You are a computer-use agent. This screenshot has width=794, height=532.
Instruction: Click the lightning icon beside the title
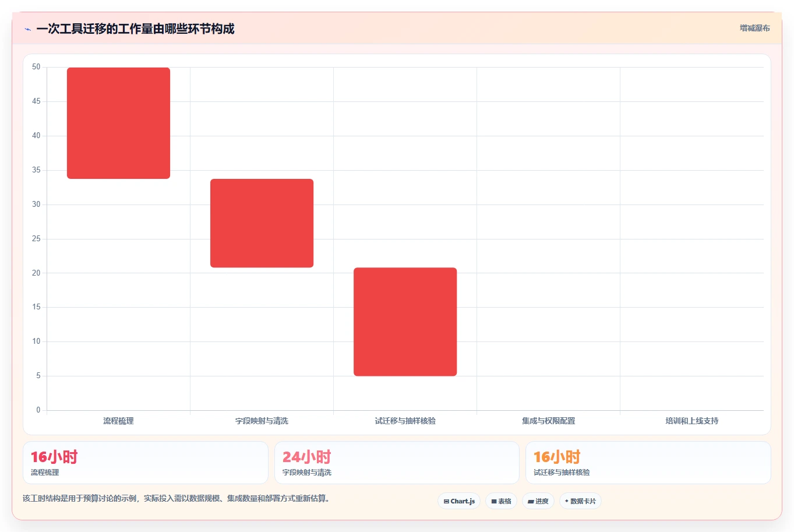click(x=28, y=29)
